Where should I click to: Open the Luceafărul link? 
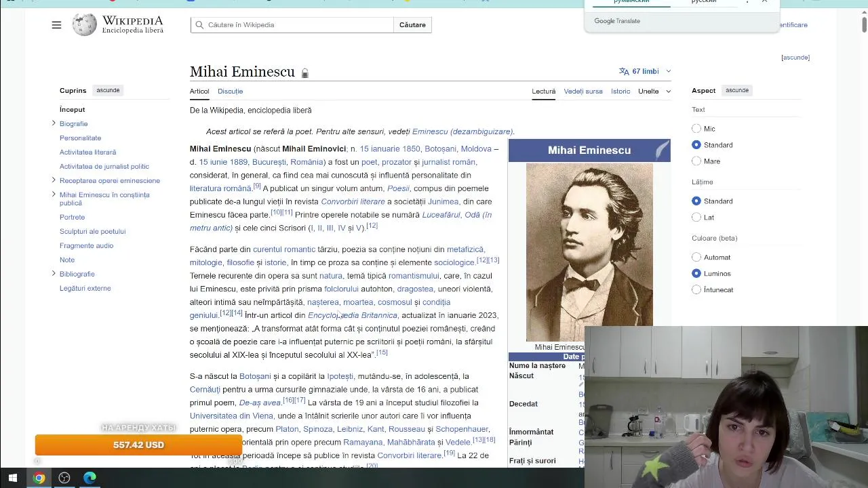(x=441, y=215)
